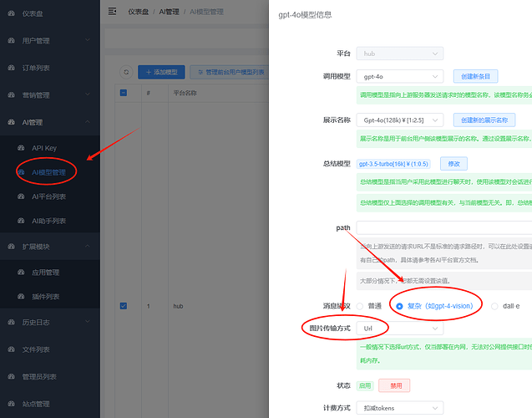Click the AI平台列表 menu icon
Image resolution: width=532 pixels, height=418 pixels.
[x=21, y=196]
